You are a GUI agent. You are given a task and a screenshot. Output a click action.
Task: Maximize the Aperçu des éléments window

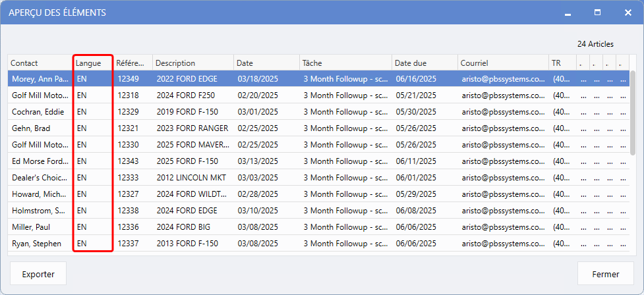click(597, 13)
